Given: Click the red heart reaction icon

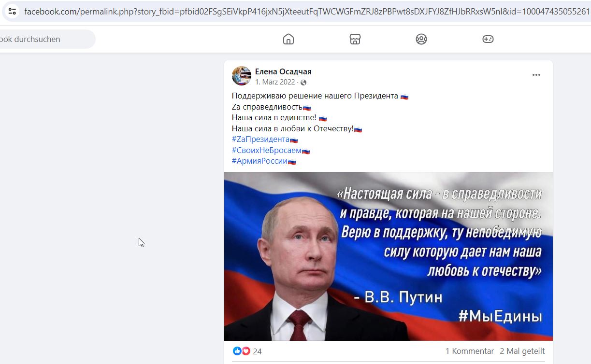Looking at the screenshot, I should (x=245, y=351).
